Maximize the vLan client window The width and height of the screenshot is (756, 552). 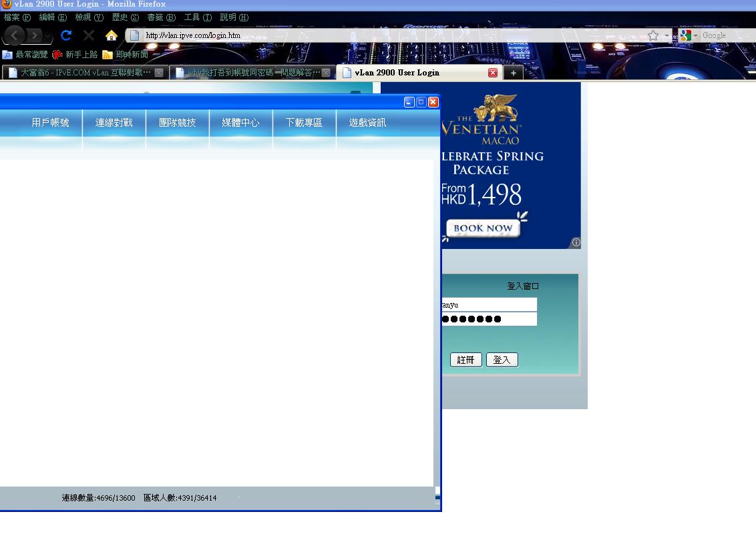[421, 102]
